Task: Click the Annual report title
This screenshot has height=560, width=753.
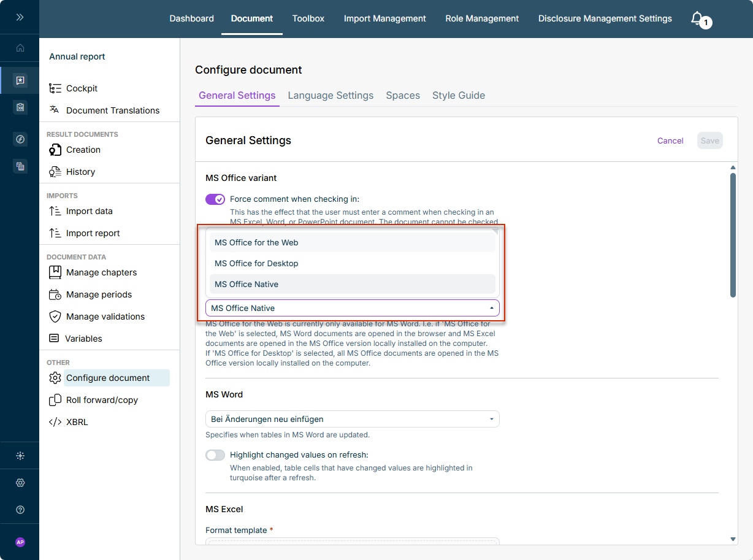Action: (77, 56)
